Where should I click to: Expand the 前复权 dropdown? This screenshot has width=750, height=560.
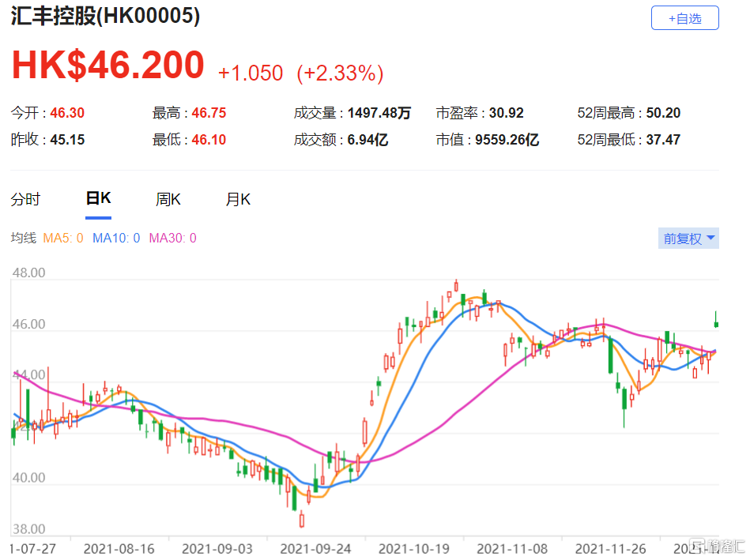click(x=688, y=239)
